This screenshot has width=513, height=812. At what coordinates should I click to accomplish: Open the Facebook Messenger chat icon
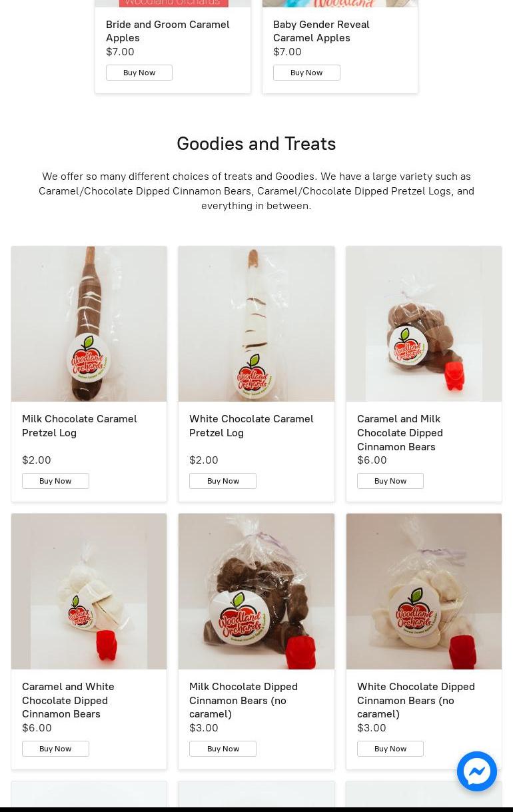[x=477, y=771]
